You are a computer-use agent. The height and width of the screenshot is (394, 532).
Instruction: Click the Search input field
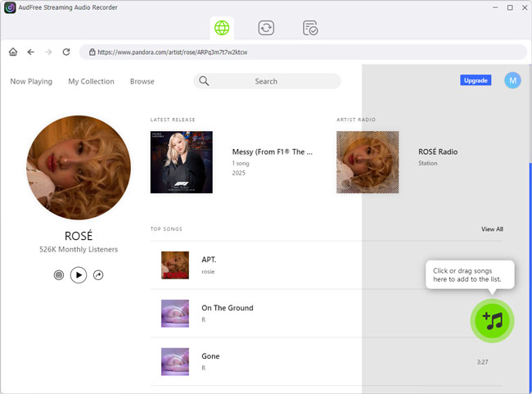(x=267, y=81)
